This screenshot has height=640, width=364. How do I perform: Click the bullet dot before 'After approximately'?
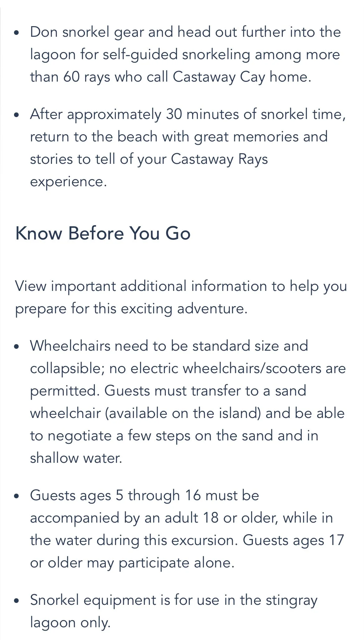[x=17, y=115]
